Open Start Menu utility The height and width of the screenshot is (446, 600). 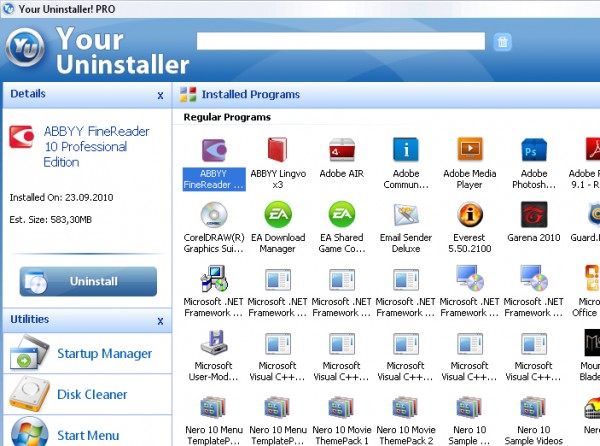pyautogui.click(x=87, y=431)
